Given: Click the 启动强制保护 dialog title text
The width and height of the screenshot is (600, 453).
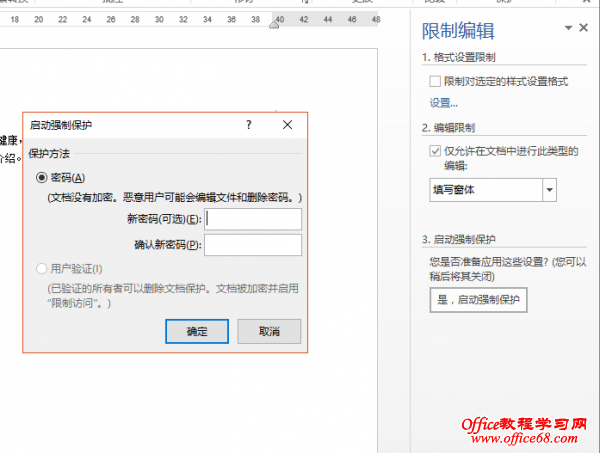Looking at the screenshot, I should click(x=61, y=125).
